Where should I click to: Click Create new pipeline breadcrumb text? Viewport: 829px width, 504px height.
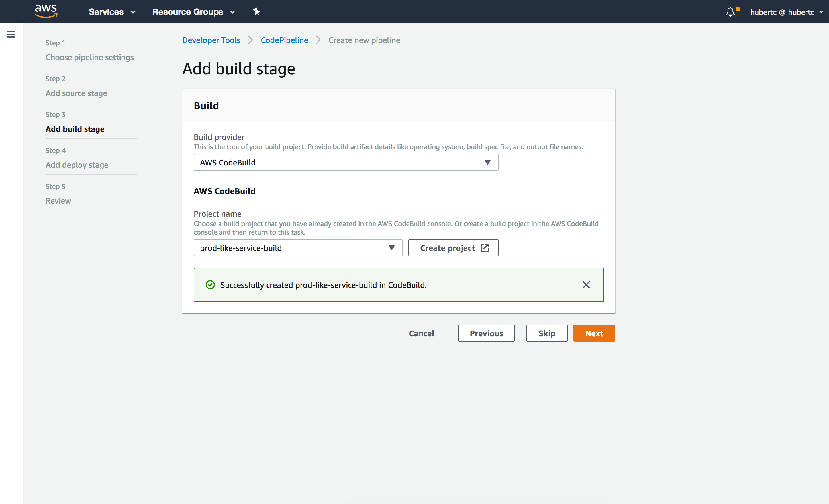coord(364,40)
